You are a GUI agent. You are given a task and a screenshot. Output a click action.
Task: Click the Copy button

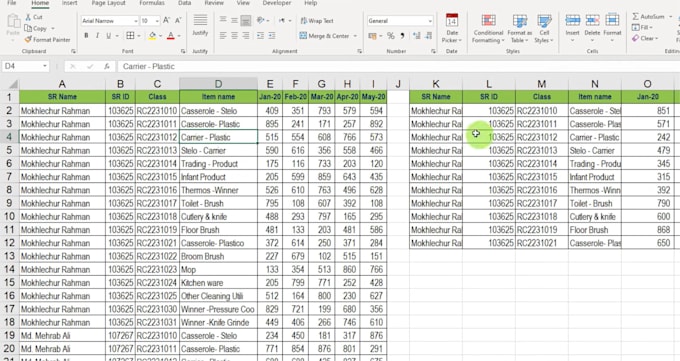pos(36,28)
